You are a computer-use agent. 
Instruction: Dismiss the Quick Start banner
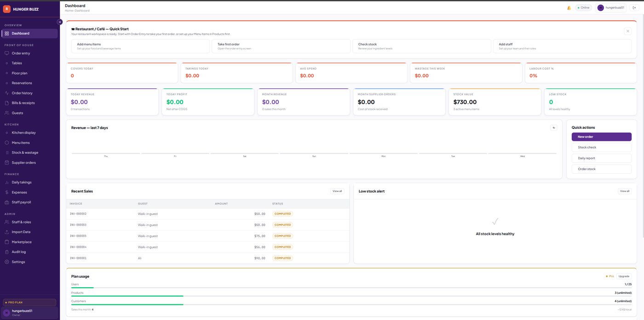[628, 31]
